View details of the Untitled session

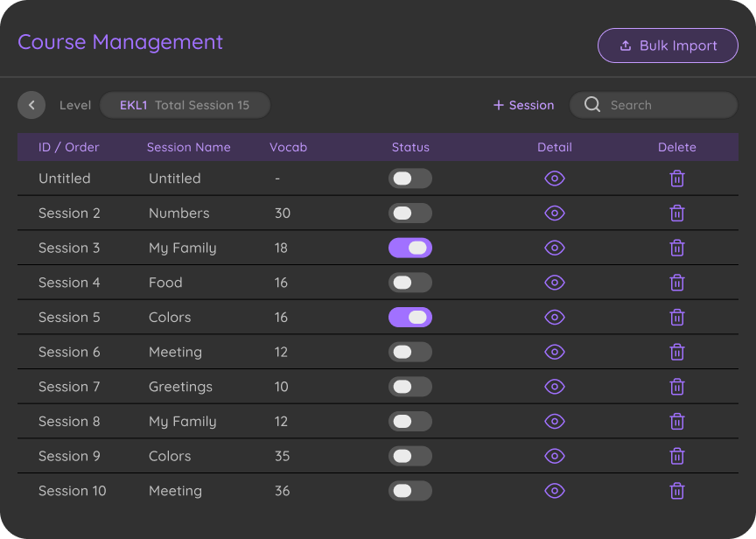pos(555,178)
